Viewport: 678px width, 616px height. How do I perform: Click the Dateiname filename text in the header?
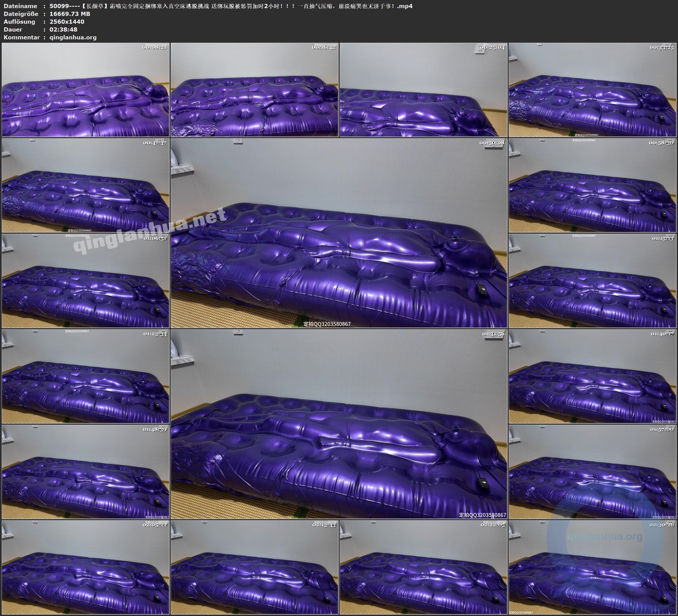coord(231,6)
